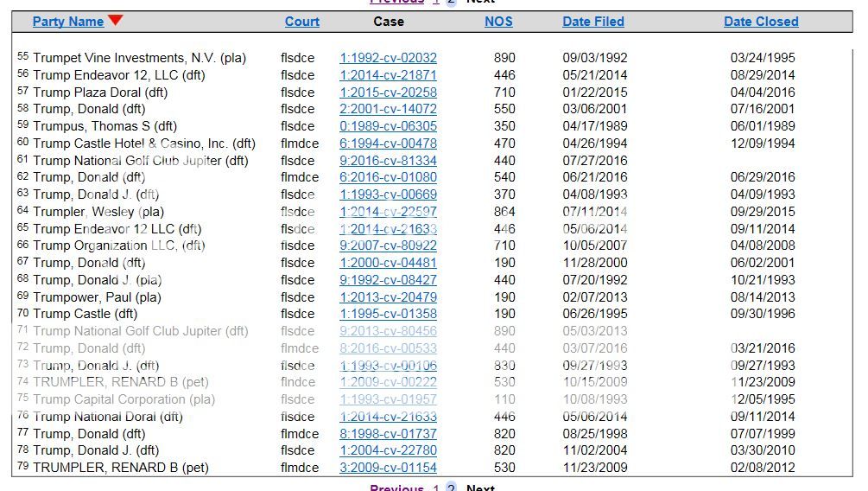The image size is (868, 491).
Task: Click date filed 07/27/2016
Action: coord(595,160)
